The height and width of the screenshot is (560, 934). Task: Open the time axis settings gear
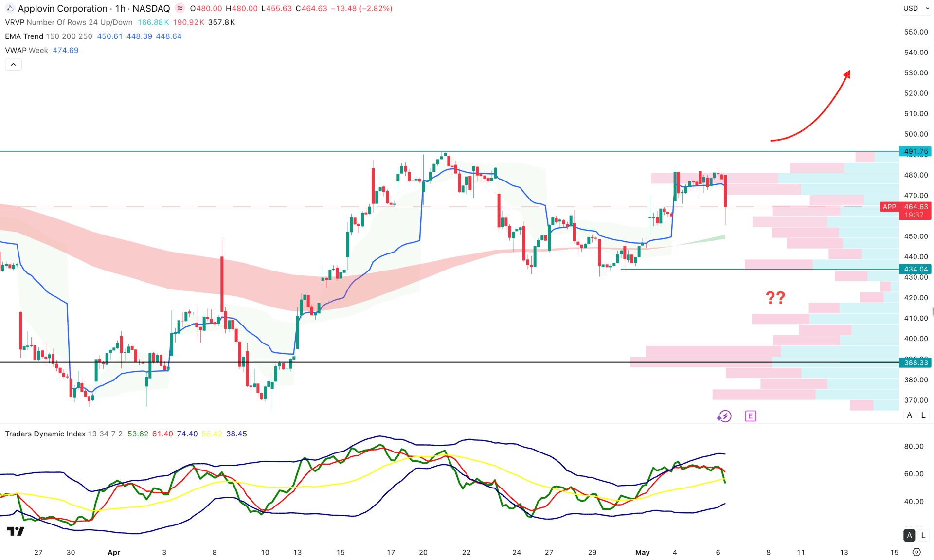point(916,552)
